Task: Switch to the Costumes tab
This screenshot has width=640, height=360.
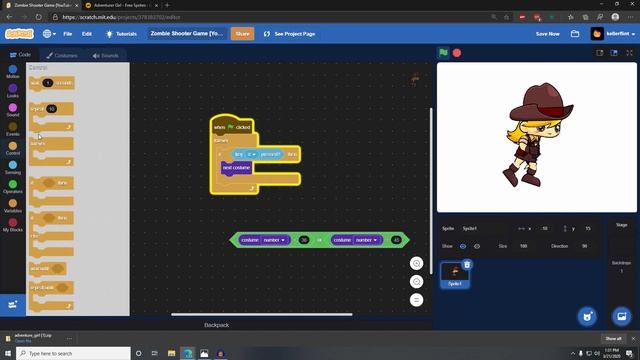Action: tap(62, 56)
